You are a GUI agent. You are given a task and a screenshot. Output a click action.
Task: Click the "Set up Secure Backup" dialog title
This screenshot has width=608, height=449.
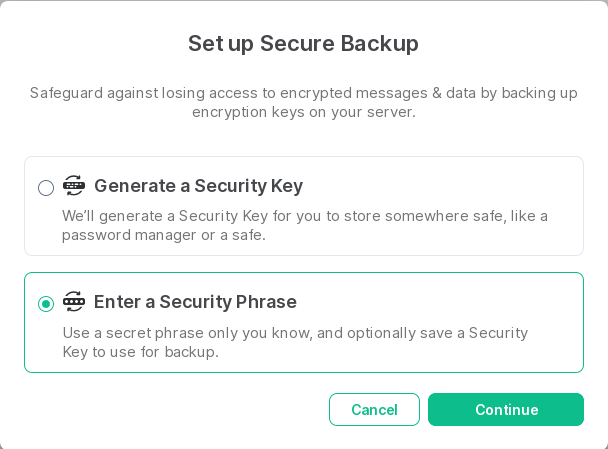(303, 43)
